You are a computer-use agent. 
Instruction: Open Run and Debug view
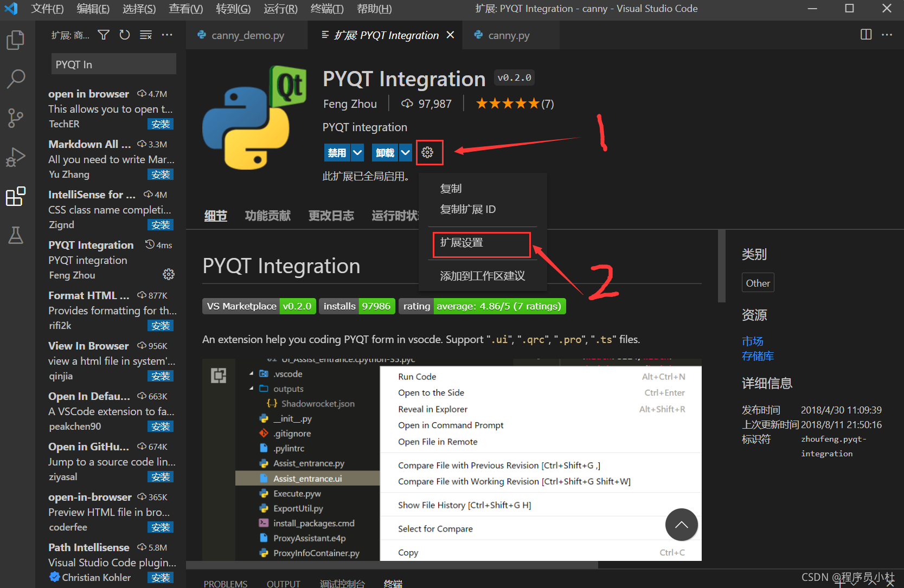click(x=15, y=157)
